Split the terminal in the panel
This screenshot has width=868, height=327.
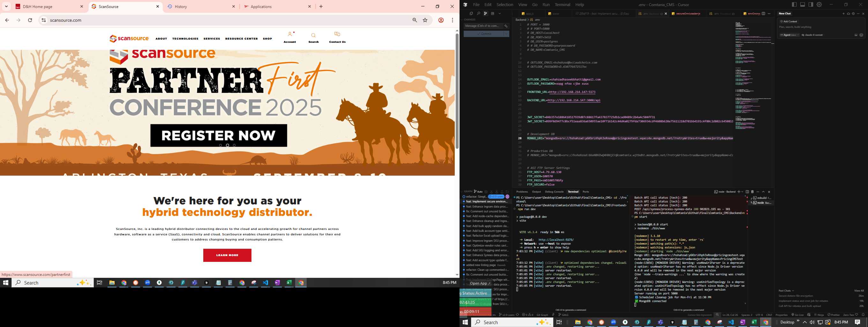pyautogui.click(x=747, y=192)
